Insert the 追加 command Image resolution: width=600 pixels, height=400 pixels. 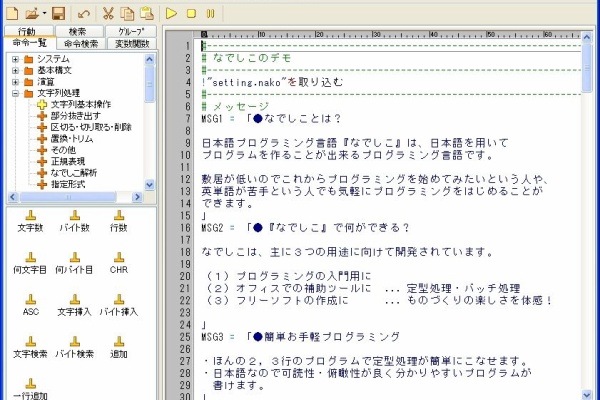coord(119,348)
